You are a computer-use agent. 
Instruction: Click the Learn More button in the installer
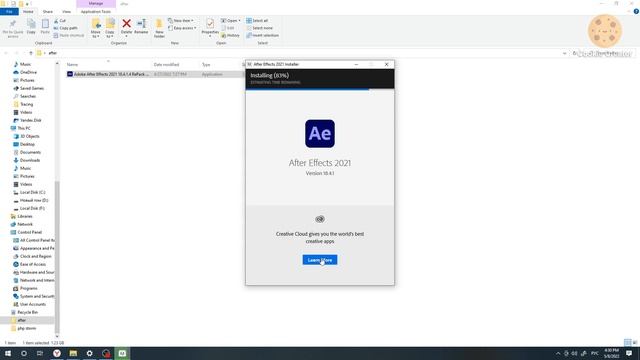point(320,260)
